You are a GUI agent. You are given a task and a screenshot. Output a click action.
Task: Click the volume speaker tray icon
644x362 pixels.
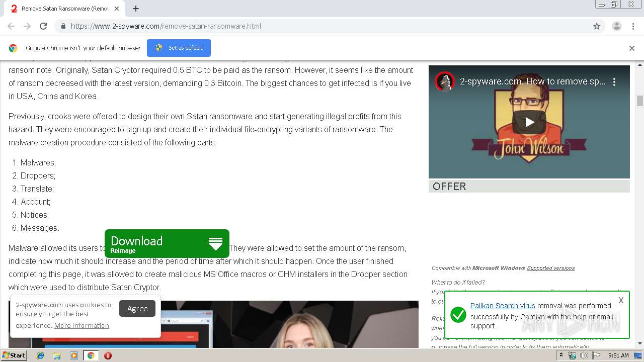[584, 355]
